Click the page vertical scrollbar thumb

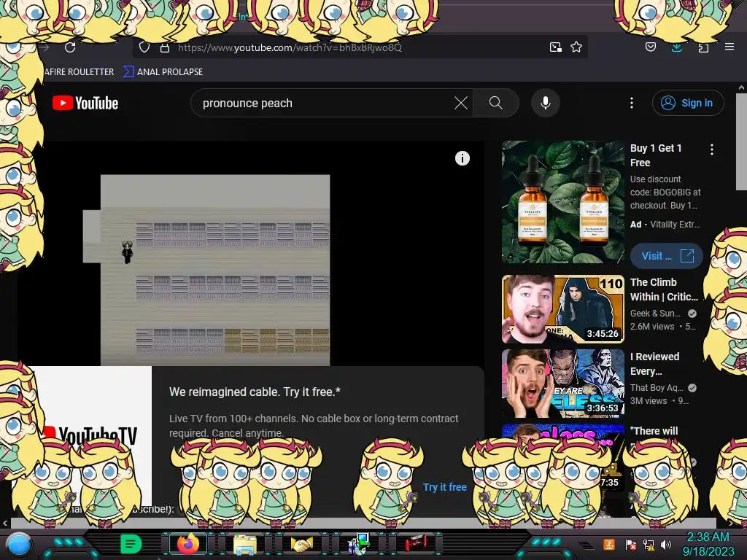click(741, 141)
